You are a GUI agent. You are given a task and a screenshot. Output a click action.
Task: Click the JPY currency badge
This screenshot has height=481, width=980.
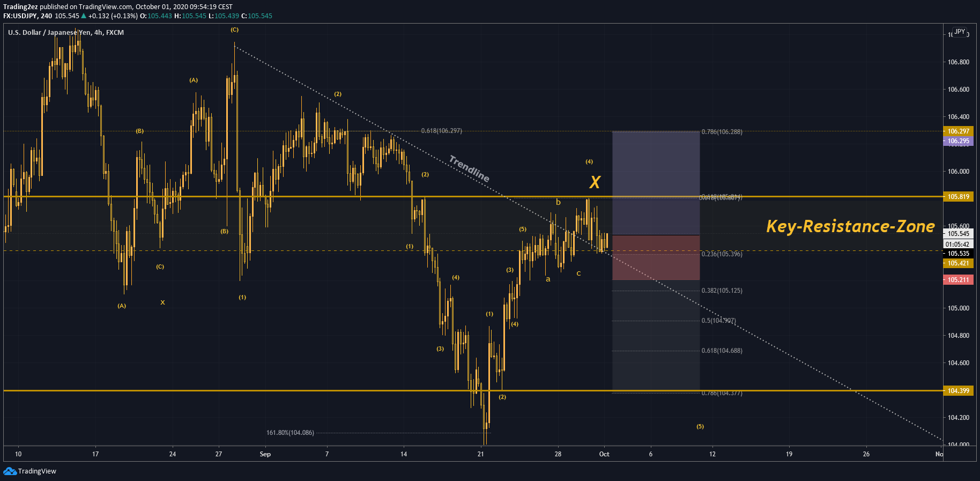click(x=960, y=32)
